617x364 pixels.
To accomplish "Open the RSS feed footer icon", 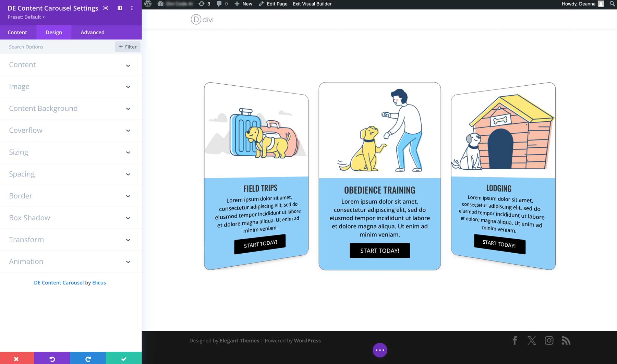I will coord(566,340).
